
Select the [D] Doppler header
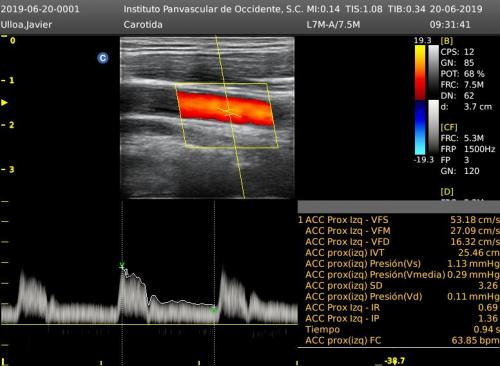[x=447, y=192]
